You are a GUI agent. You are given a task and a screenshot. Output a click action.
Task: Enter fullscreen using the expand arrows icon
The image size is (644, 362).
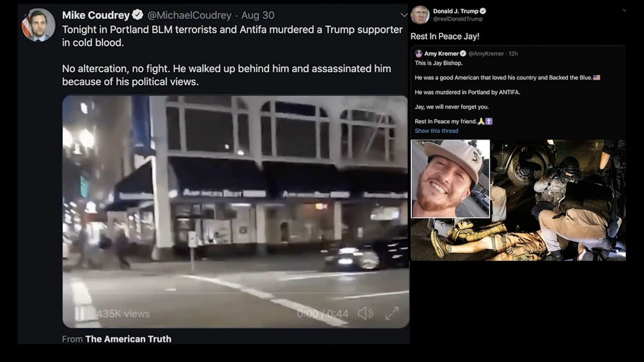[392, 314]
